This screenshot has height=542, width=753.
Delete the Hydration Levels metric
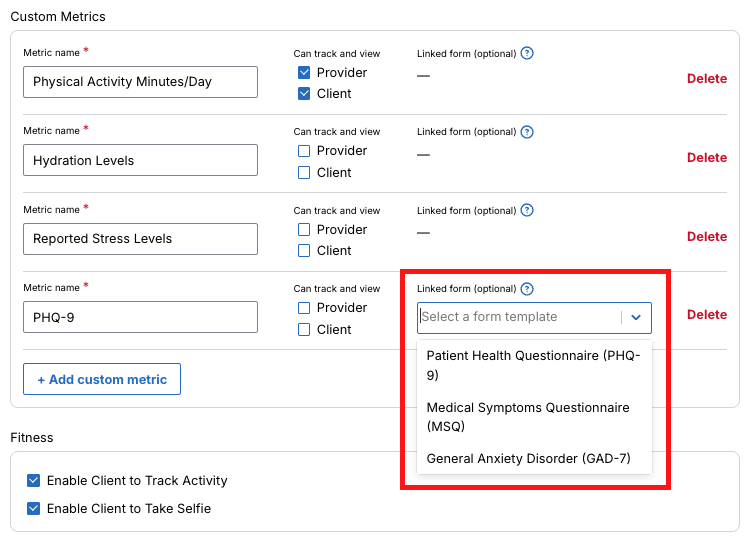pyautogui.click(x=706, y=158)
